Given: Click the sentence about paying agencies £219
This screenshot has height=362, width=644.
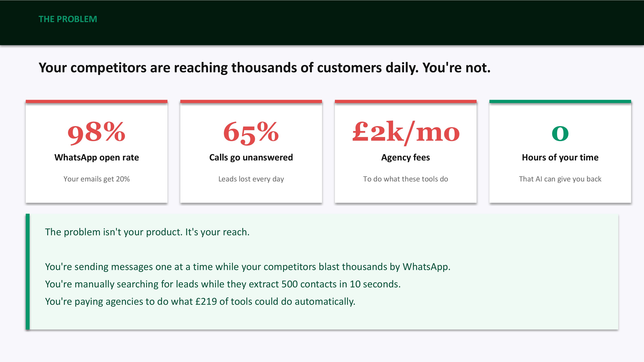Looking at the screenshot, I should coord(200,302).
